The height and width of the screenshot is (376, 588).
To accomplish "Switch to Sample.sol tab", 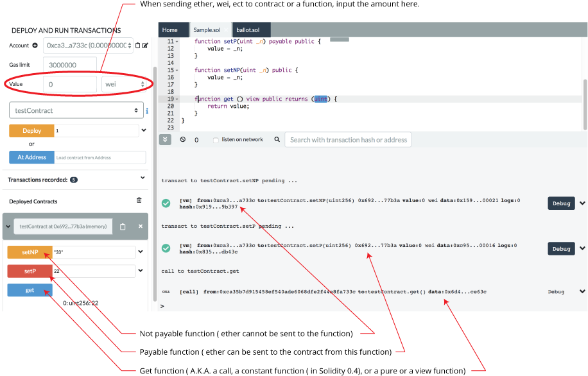I will tap(207, 30).
